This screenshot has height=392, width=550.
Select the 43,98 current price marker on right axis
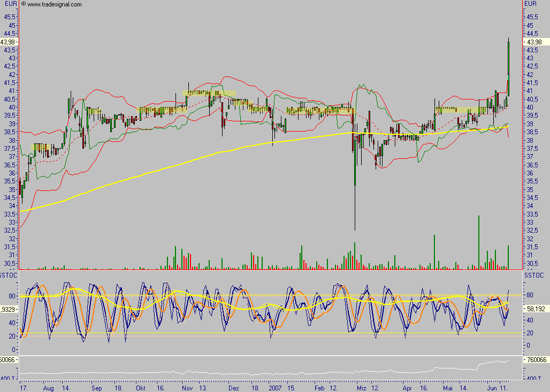tap(535, 42)
